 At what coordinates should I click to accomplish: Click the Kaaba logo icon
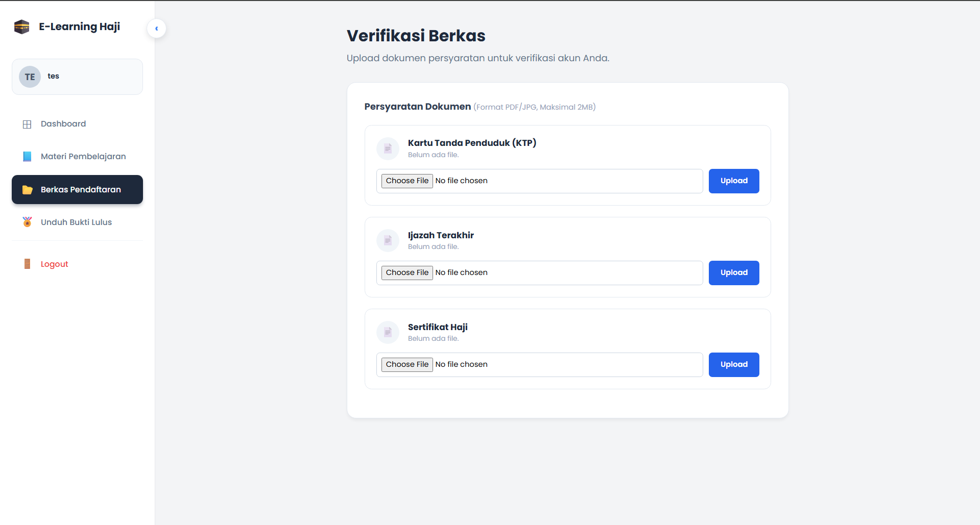point(22,27)
